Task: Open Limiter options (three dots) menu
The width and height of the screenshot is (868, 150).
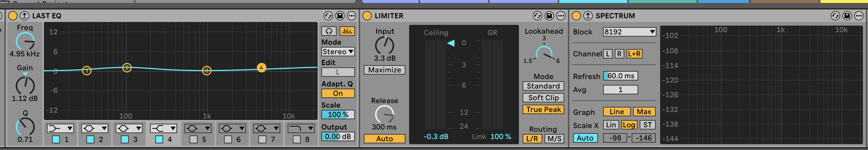Action: click(x=561, y=16)
